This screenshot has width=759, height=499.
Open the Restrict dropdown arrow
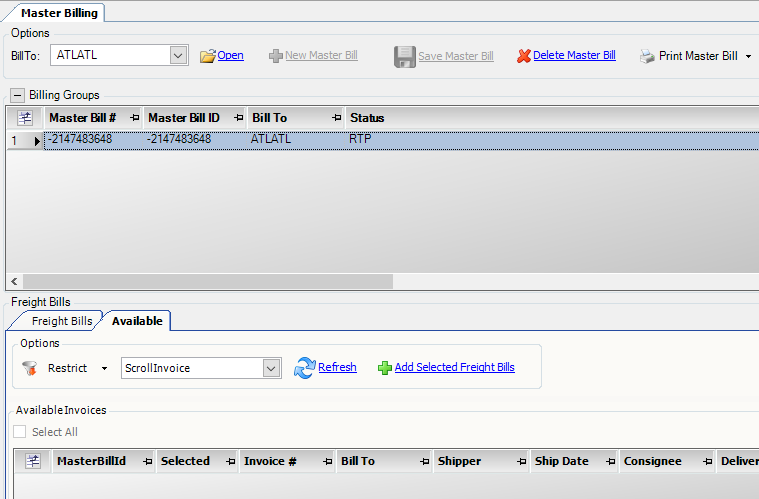click(x=104, y=368)
